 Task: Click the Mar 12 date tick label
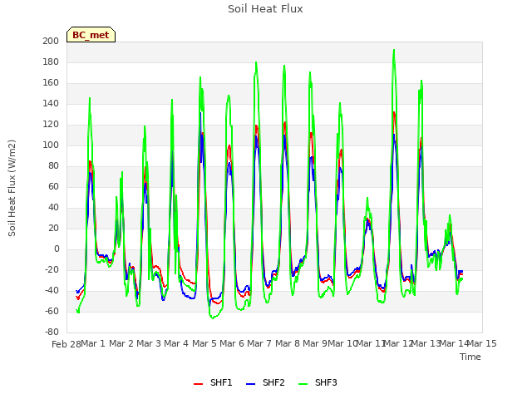pyautogui.click(x=398, y=343)
